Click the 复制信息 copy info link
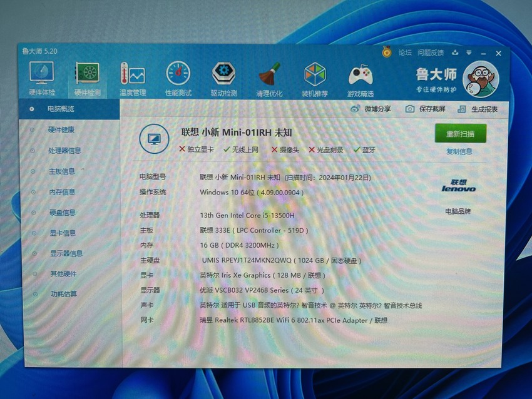This screenshot has width=532, height=399. point(459,151)
